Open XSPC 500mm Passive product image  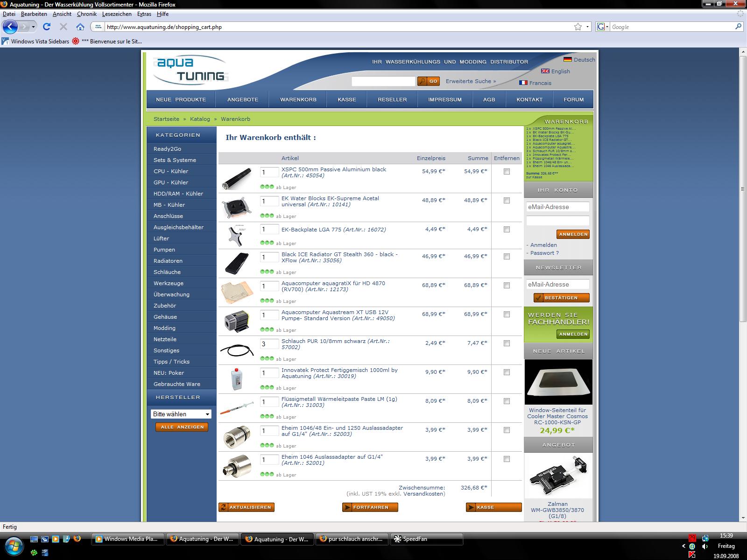click(237, 179)
